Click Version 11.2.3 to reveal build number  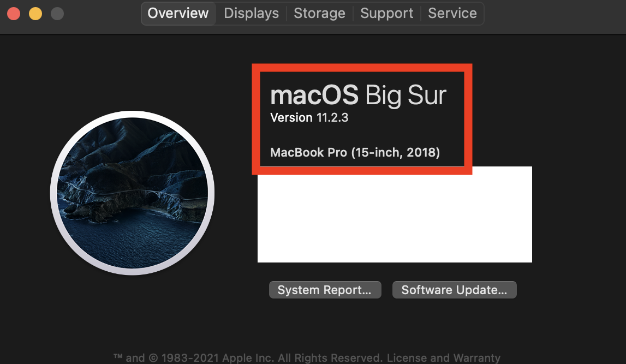(x=309, y=118)
